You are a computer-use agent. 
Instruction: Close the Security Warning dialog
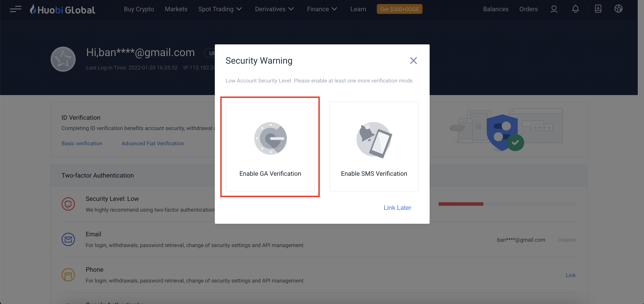tap(413, 60)
